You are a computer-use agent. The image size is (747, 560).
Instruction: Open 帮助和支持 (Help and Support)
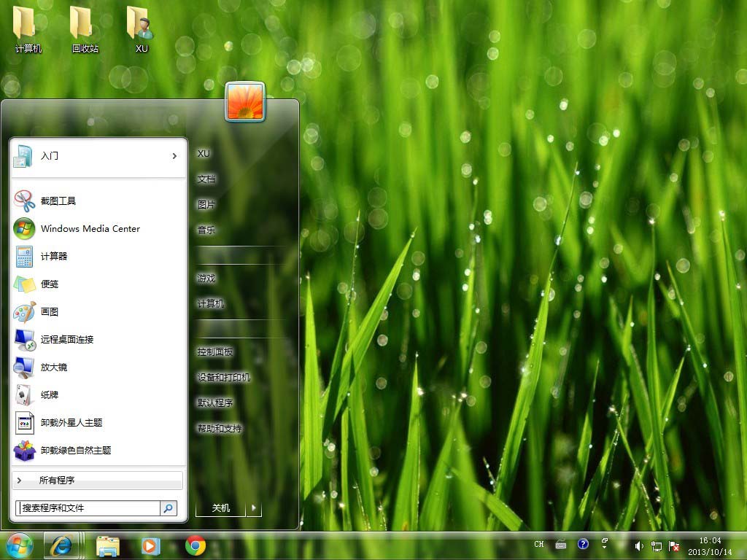(219, 428)
